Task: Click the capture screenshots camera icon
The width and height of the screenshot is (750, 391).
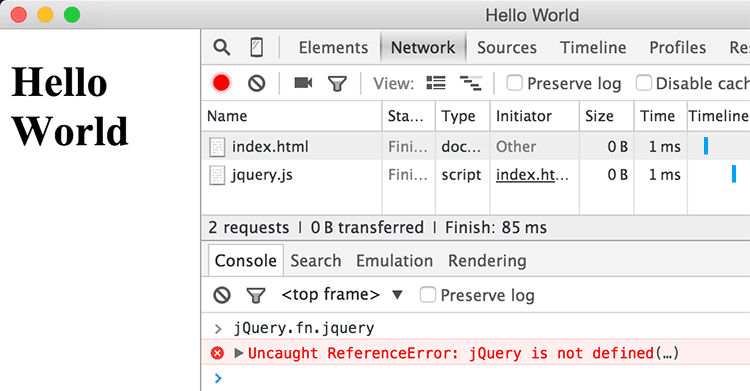Action: 303,83
